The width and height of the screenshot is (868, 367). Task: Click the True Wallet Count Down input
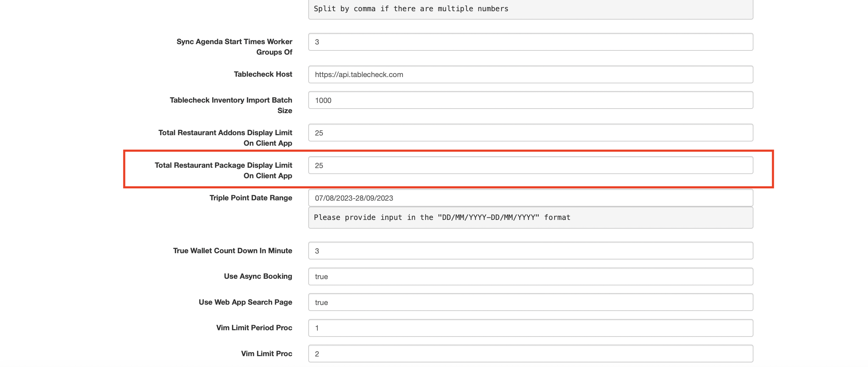coord(530,251)
